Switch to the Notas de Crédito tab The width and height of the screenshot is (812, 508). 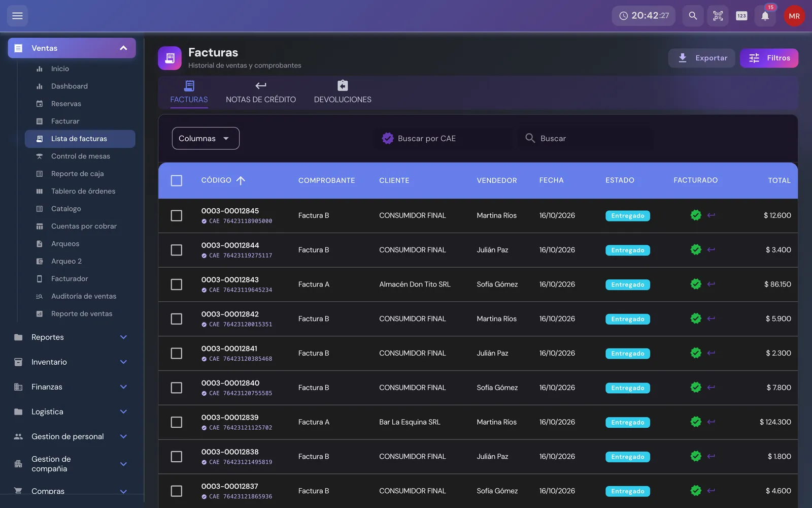click(x=261, y=92)
